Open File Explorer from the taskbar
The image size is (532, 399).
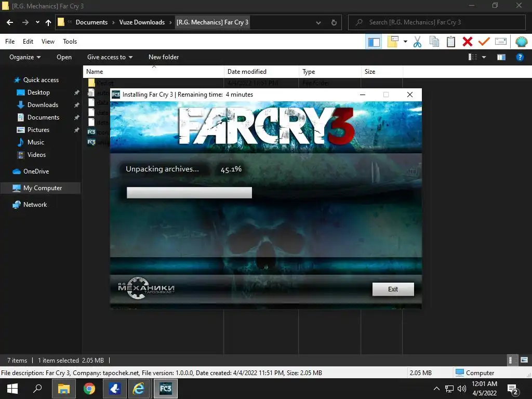pos(64,389)
